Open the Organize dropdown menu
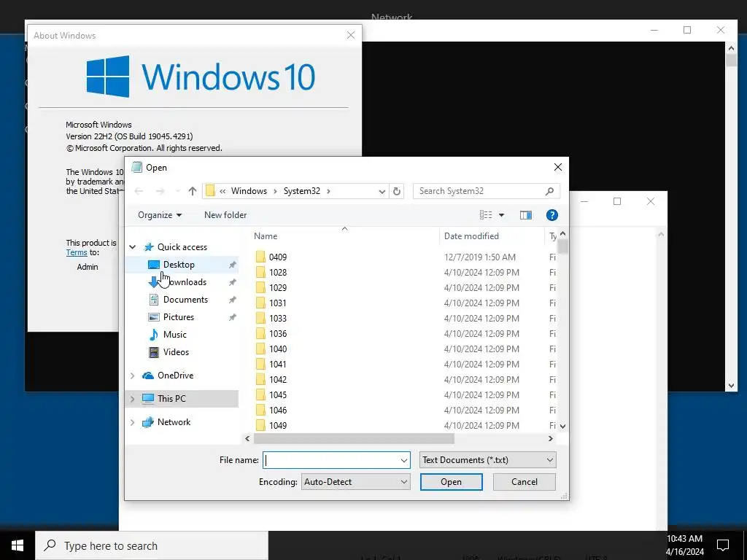The height and width of the screenshot is (560, 747). tap(160, 215)
